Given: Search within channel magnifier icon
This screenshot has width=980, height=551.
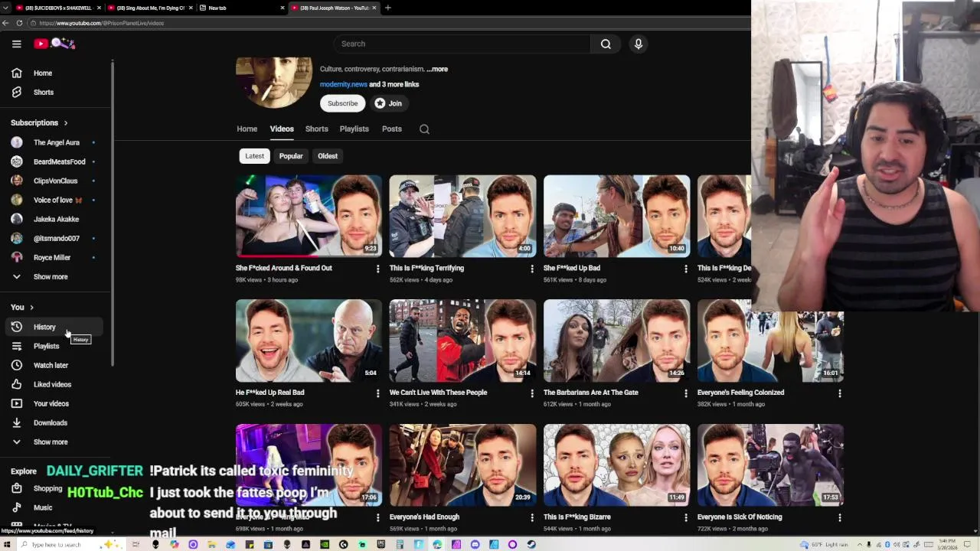Looking at the screenshot, I should coord(424,129).
